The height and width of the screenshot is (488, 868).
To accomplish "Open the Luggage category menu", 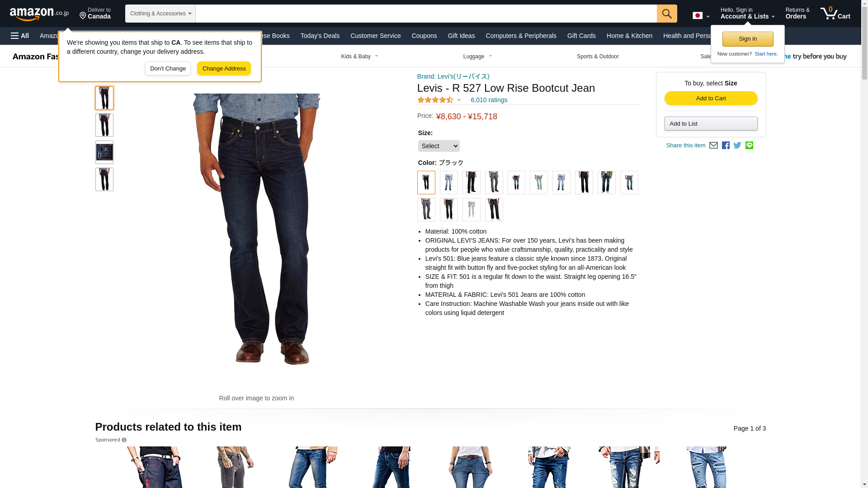I will (477, 56).
